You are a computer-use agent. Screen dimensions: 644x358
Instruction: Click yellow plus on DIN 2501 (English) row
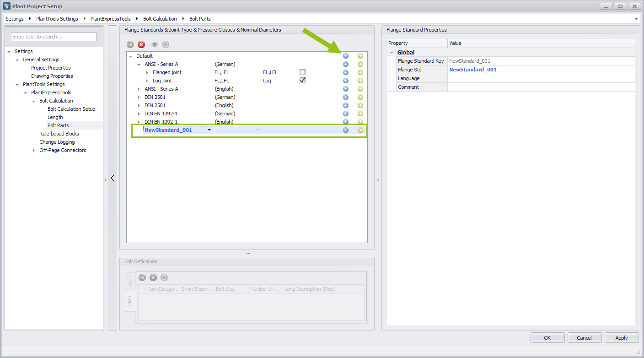360,105
